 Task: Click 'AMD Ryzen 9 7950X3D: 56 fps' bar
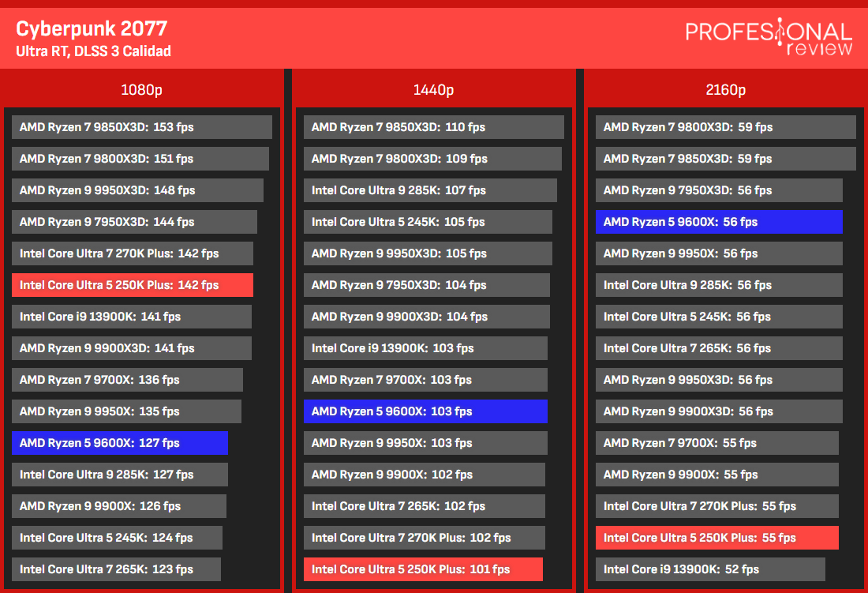[719, 190]
